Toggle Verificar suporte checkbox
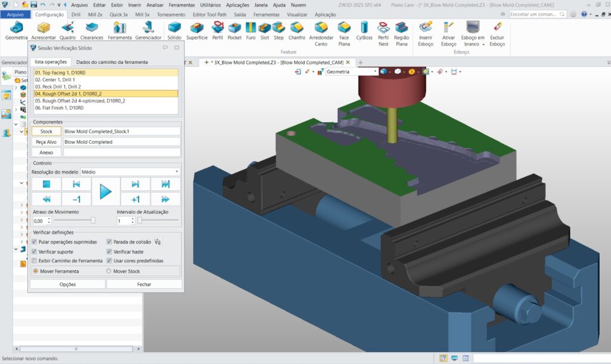The image size is (611, 364). [x=34, y=252]
